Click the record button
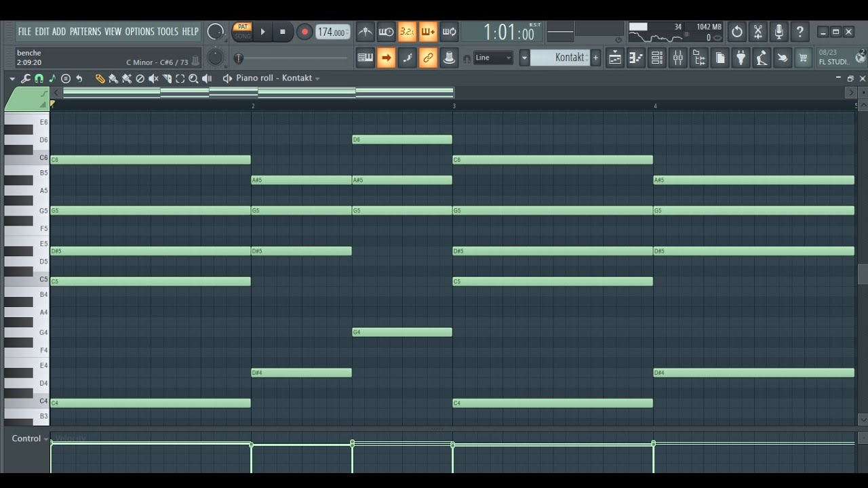Image resolution: width=868 pixels, height=488 pixels. 304,31
